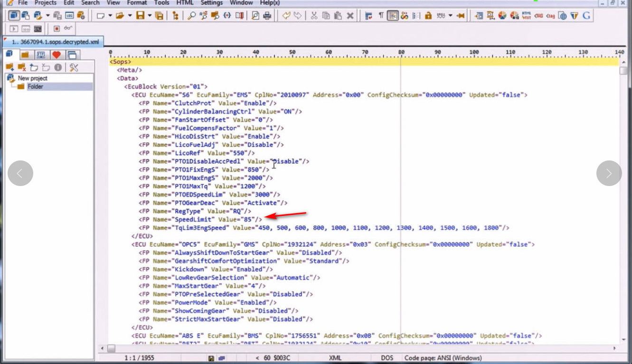Go to previous image with left arrow
The width and height of the screenshot is (632, 364).
pos(20,173)
